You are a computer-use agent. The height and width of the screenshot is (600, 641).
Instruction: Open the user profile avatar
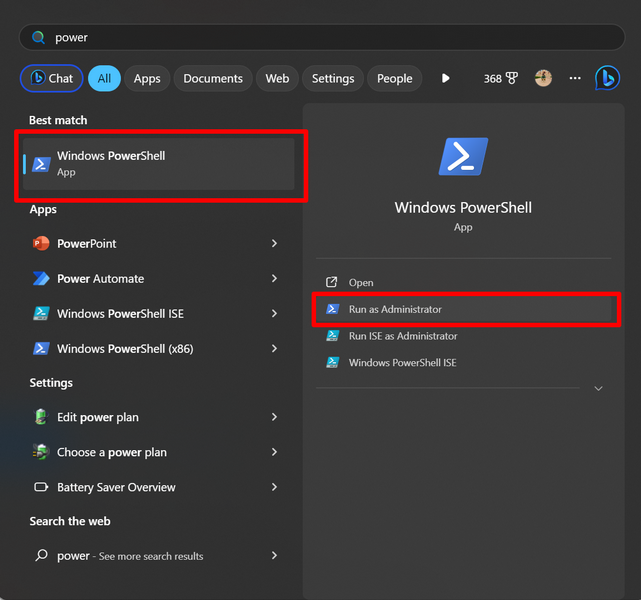543,78
